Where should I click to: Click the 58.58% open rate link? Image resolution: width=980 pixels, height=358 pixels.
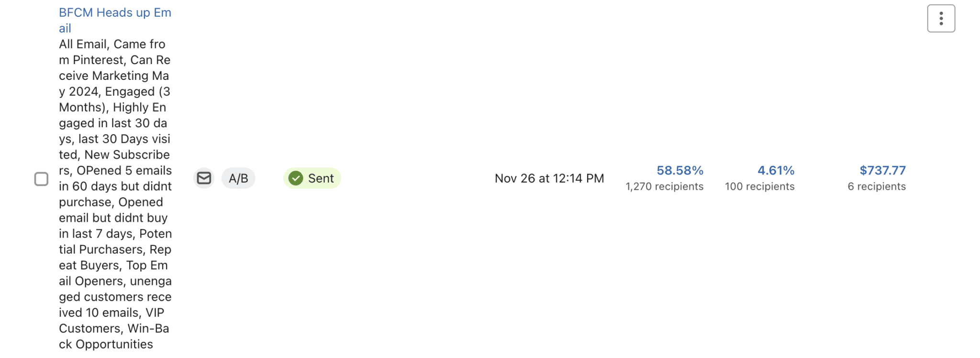pyautogui.click(x=679, y=170)
